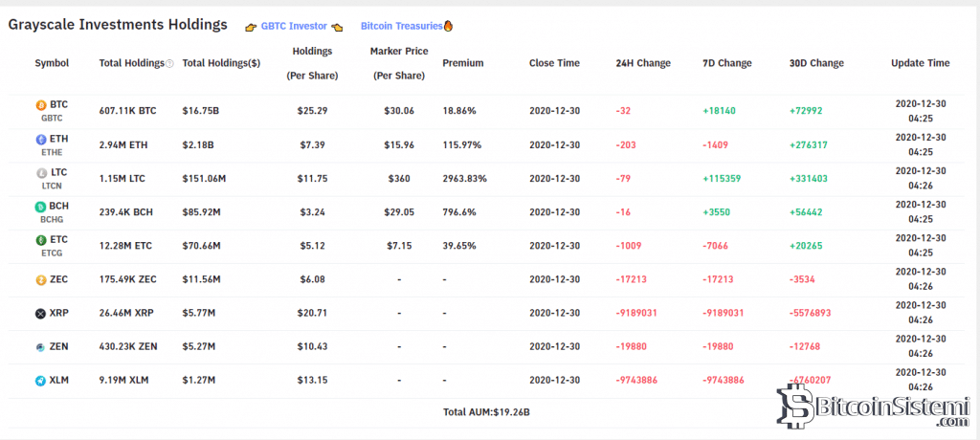Image resolution: width=980 pixels, height=440 pixels.
Task: Sort by the 30D Change column header
Action: coord(816,63)
